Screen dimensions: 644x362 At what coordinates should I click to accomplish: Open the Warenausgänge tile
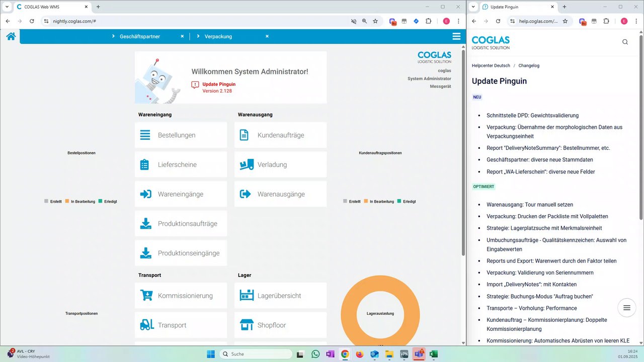point(280,194)
